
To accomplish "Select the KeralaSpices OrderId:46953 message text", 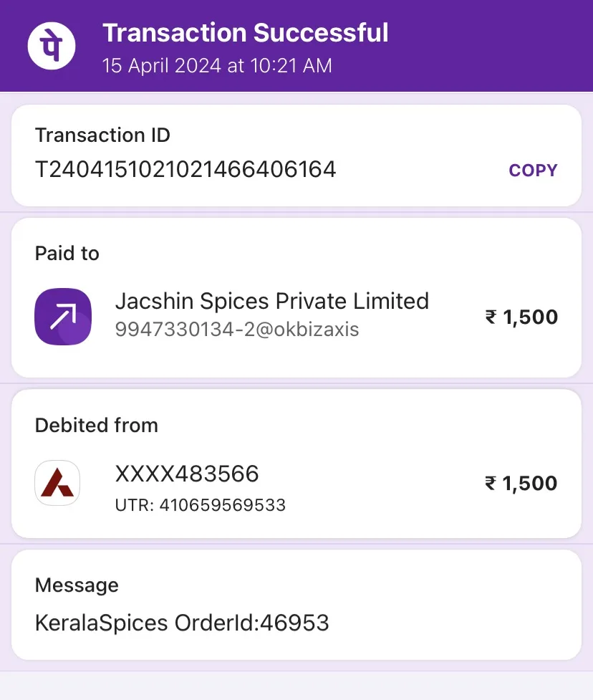I will pos(182,623).
